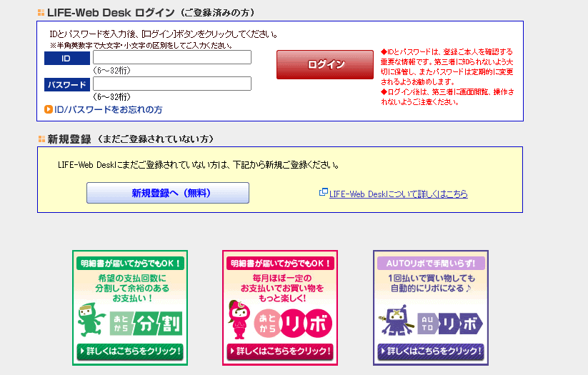Open the pink あとからリボ banner
The width and height of the screenshot is (588, 375).
click(x=280, y=308)
